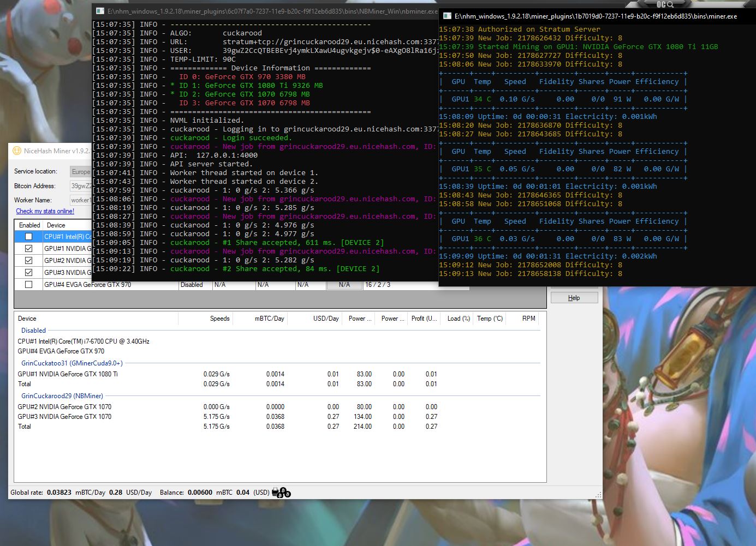Select the GPU#3 NVIDIA GeForce GTX 1070 row

66,416
